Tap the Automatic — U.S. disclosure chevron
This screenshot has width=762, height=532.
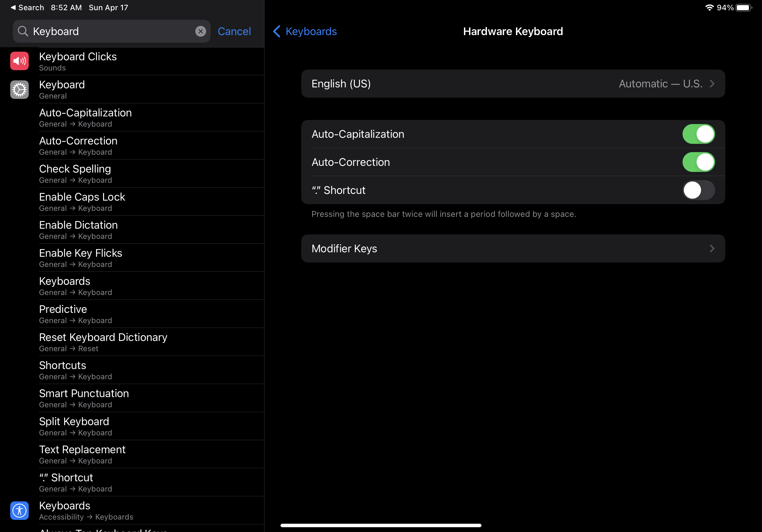tap(712, 84)
